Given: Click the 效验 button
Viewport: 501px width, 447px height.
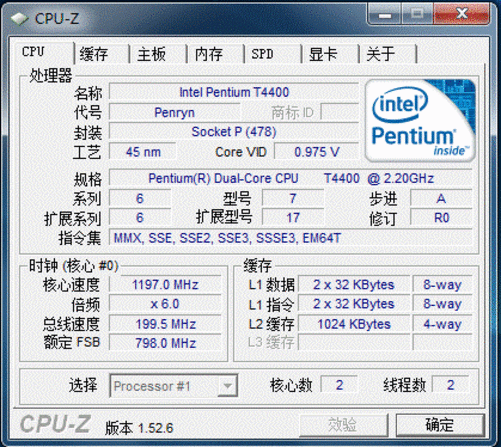Looking at the screenshot, I should [343, 425].
